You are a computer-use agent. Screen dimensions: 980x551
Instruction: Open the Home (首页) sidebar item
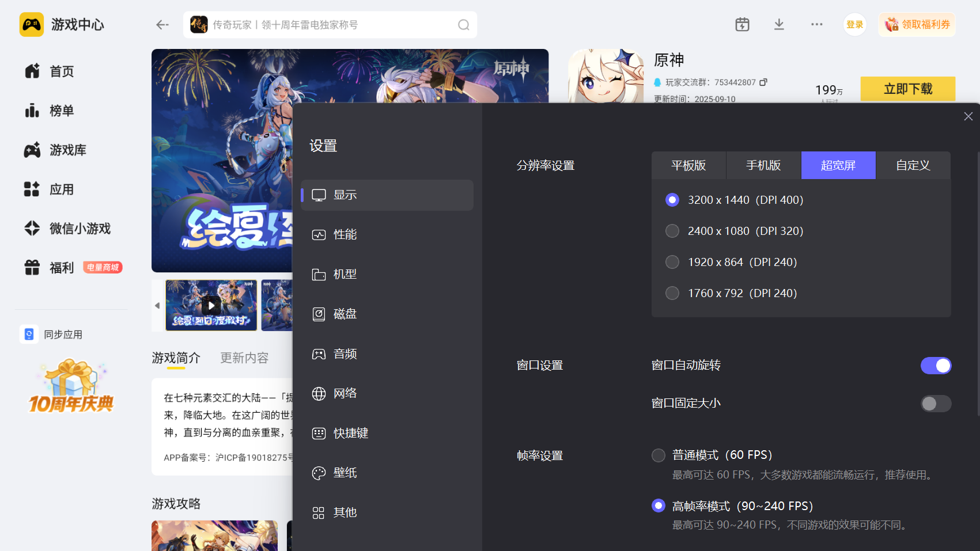[50, 71]
